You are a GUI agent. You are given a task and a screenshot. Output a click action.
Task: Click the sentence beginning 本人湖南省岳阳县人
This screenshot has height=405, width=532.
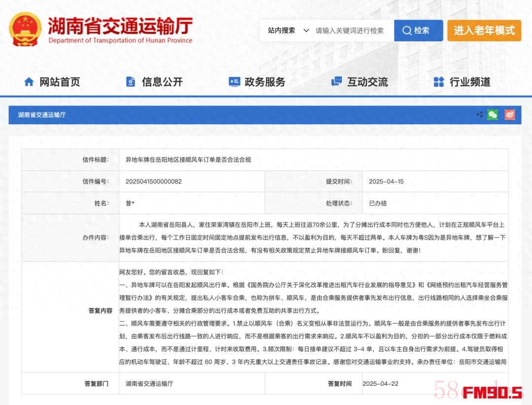pos(312,237)
